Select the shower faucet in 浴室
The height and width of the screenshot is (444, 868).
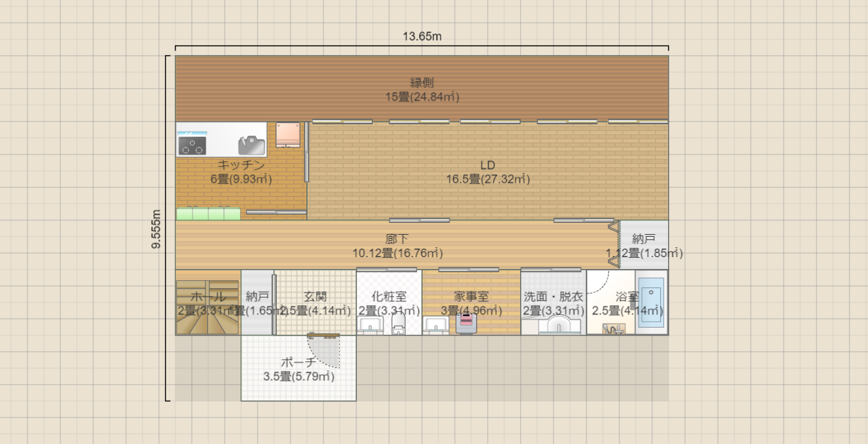pyautogui.click(x=614, y=329)
